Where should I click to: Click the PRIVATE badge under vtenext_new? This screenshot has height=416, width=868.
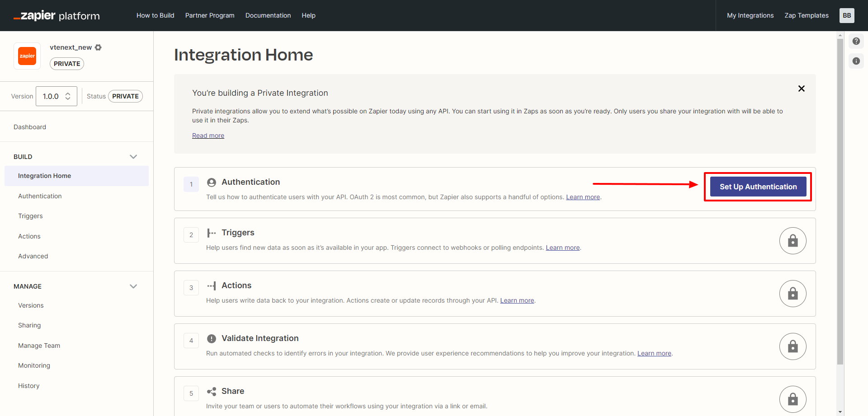(x=67, y=64)
